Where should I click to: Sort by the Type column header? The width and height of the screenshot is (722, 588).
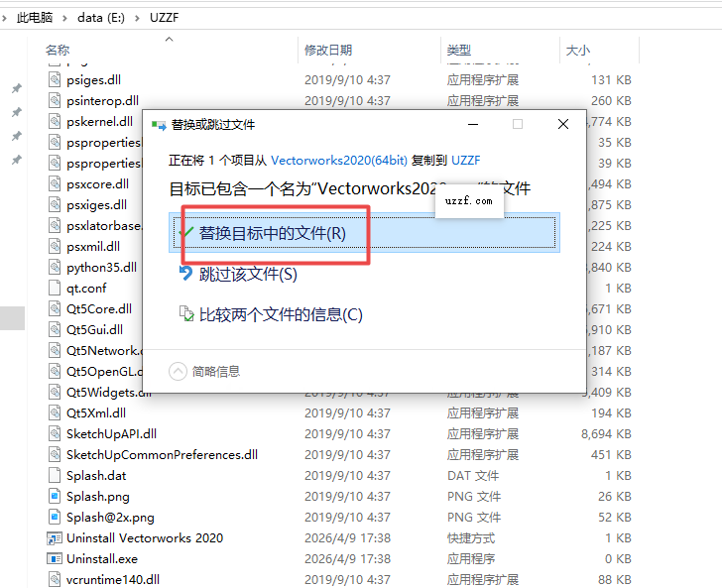click(458, 50)
